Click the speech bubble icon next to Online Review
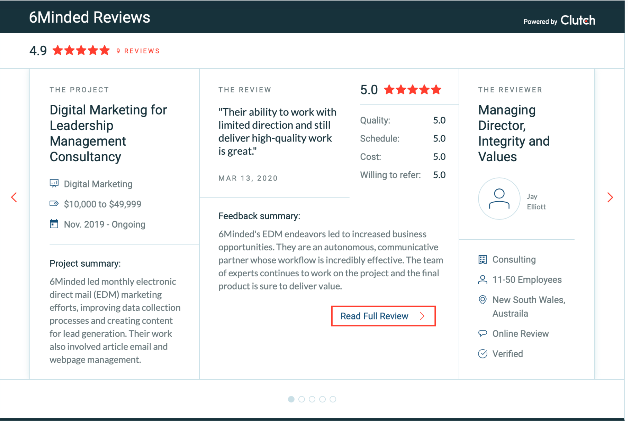Image resolution: width=628 pixels, height=423 pixels. pos(483,333)
